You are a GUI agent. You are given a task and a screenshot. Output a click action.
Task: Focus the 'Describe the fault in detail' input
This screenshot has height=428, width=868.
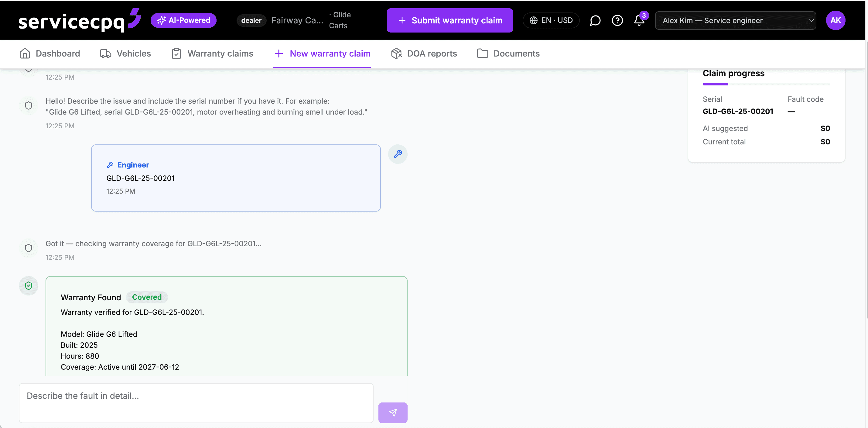pos(196,402)
